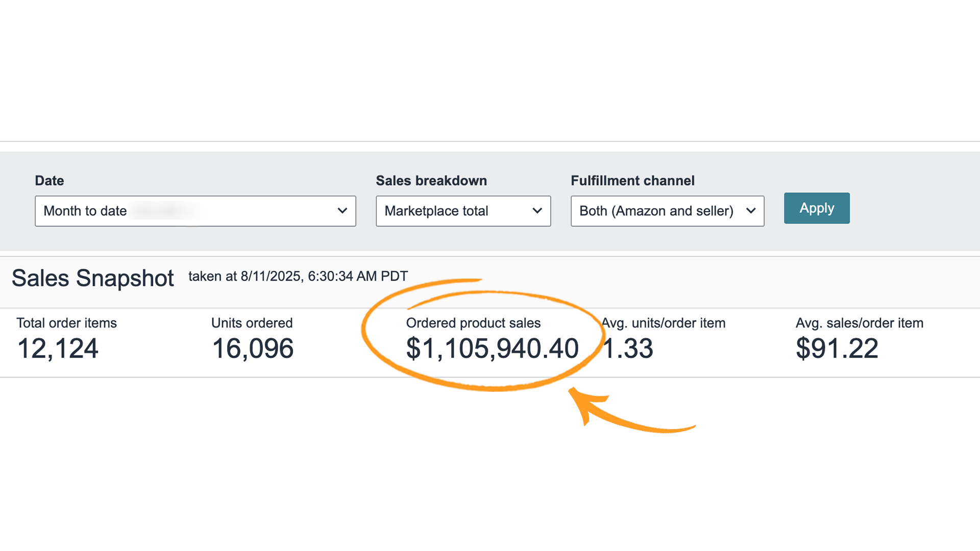Click the snapshot timestamp text
Screen dimensions: 980x551
(297, 276)
